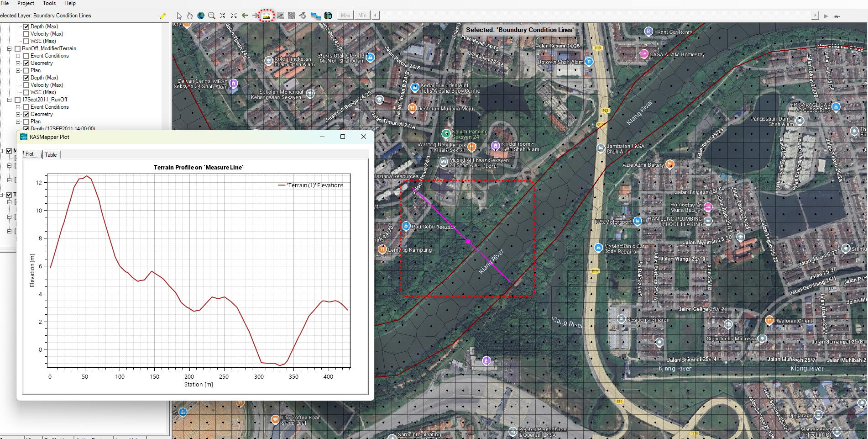This screenshot has height=439, width=868.
Task: Expand Event Conditions under RunOff_ModifiedTerrain
Action: tap(18, 56)
